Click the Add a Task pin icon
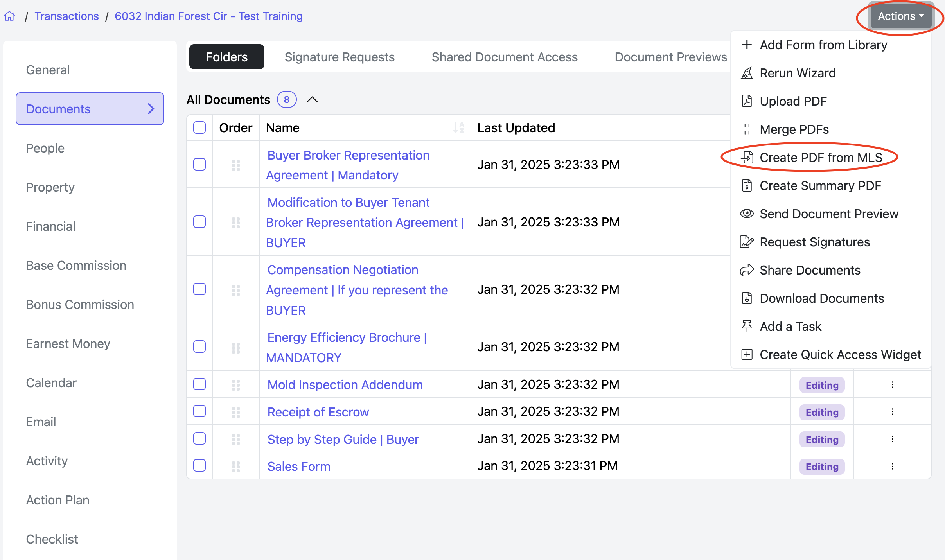 [747, 326]
